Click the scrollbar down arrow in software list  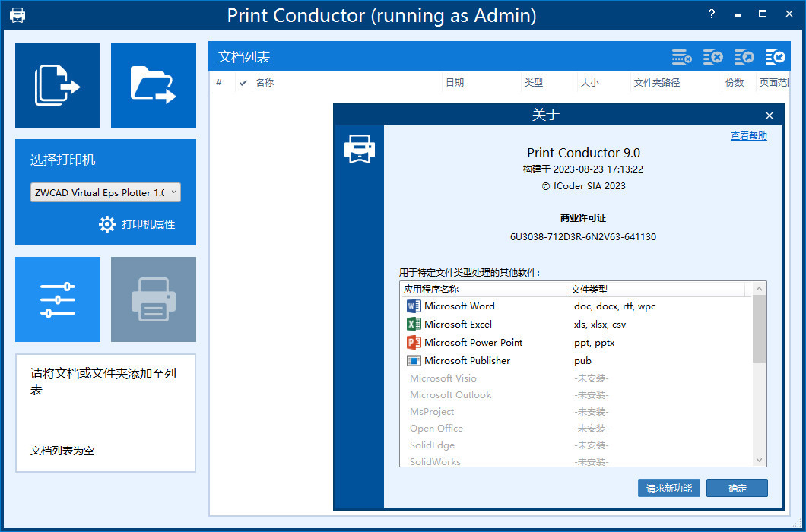(x=759, y=460)
